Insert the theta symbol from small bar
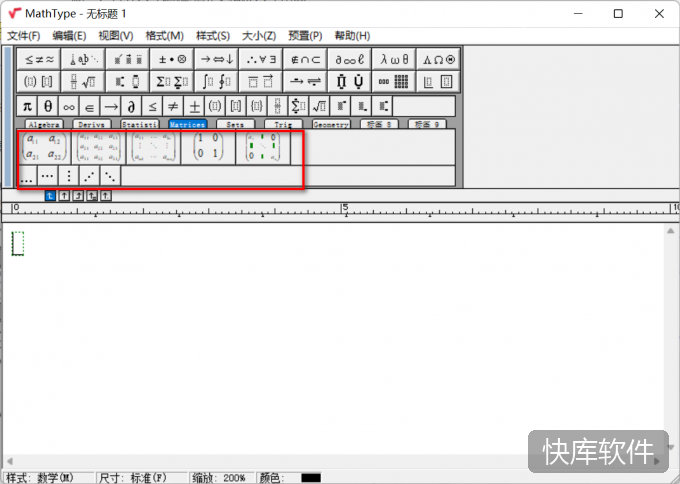This screenshot has width=680, height=484. (x=48, y=106)
